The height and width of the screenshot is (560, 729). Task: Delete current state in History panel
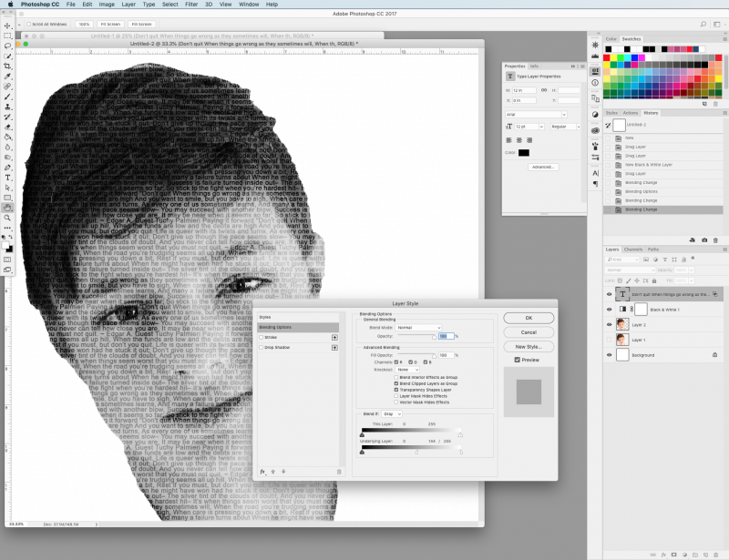[715, 240]
